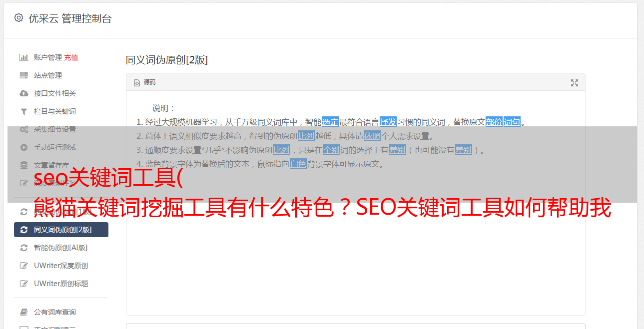Click the 栏目与关键词 filter icon
The width and height of the screenshot is (644, 329).
pos(23,111)
